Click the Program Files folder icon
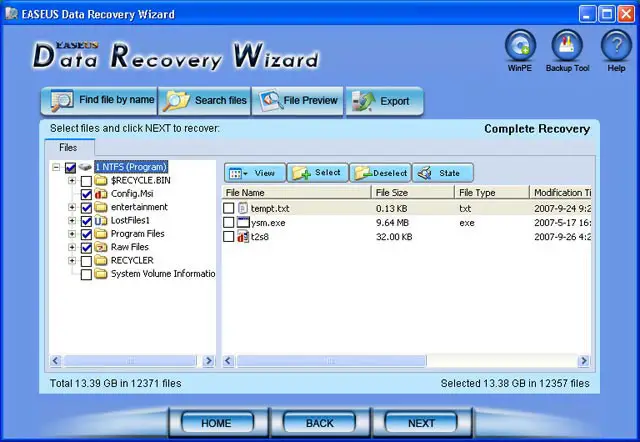This screenshot has width=640, height=442. click(x=100, y=234)
